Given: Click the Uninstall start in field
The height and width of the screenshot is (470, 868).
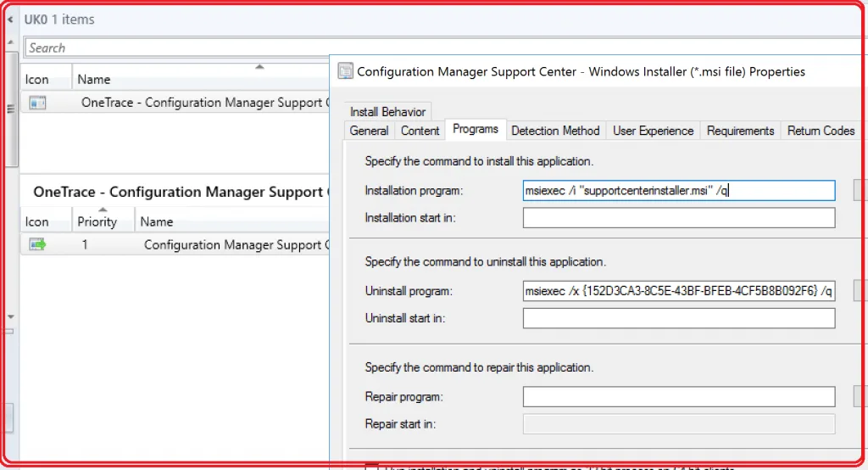Looking at the screenshot, I should 679,318.
